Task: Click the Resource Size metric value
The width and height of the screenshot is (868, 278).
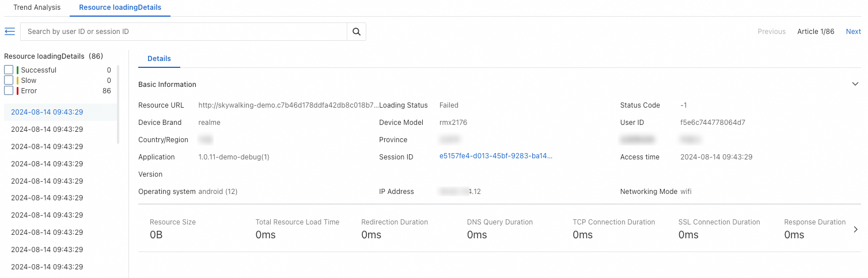Action: pyautogui.click(x=156, y=235)
